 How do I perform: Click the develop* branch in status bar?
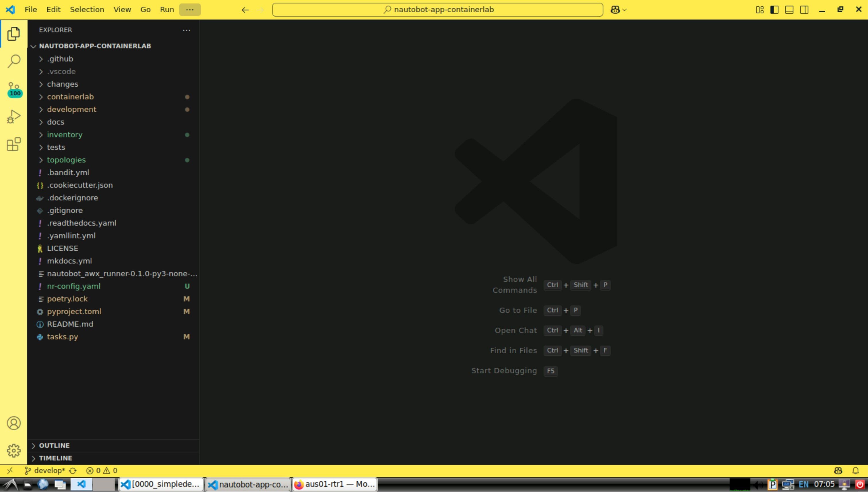[45, 471]
